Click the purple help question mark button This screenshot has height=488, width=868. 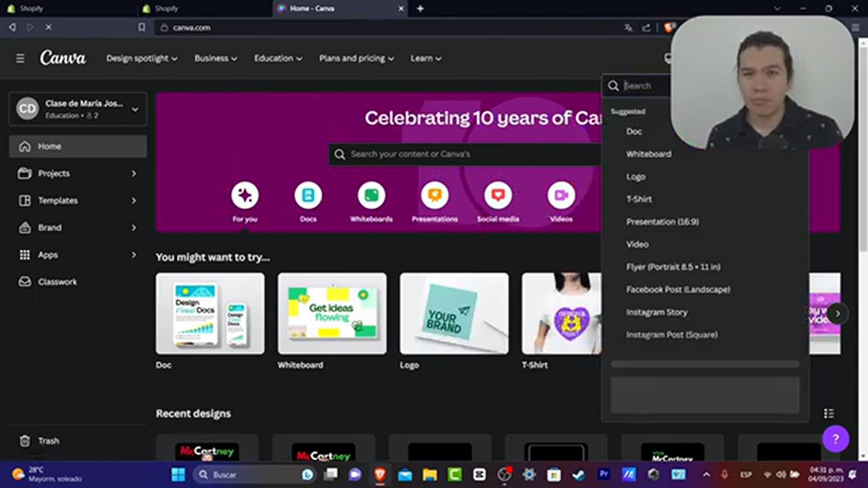[835, 439]
